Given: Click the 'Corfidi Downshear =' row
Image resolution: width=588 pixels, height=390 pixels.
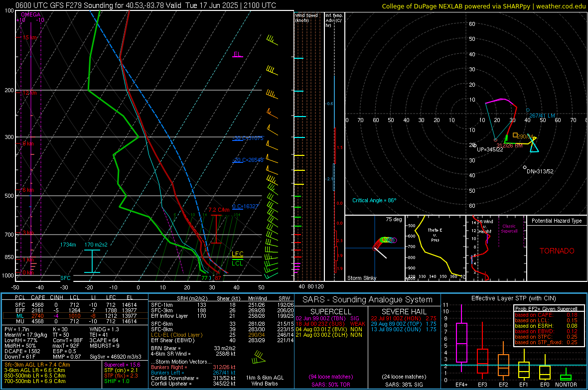Looking at the screenshot, I should [193, 378].
